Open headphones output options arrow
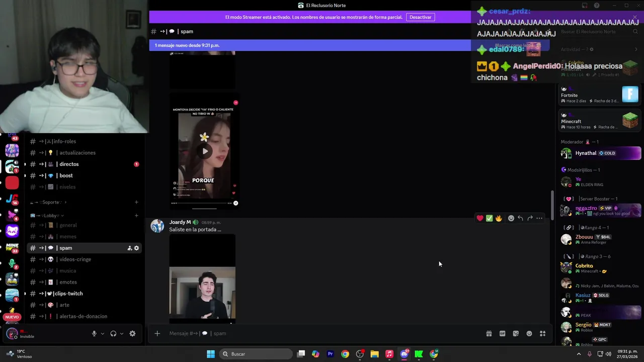The image size is (644, 362). pos(122,333)
